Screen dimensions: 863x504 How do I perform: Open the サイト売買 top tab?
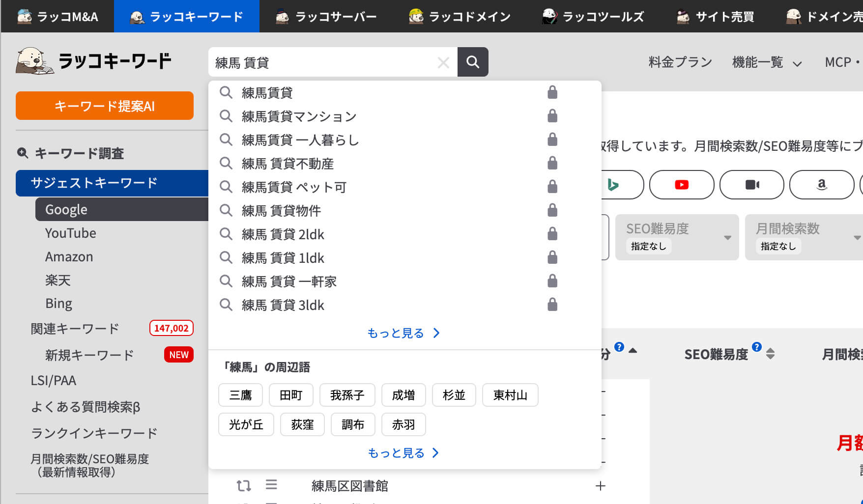pos(716,16)
